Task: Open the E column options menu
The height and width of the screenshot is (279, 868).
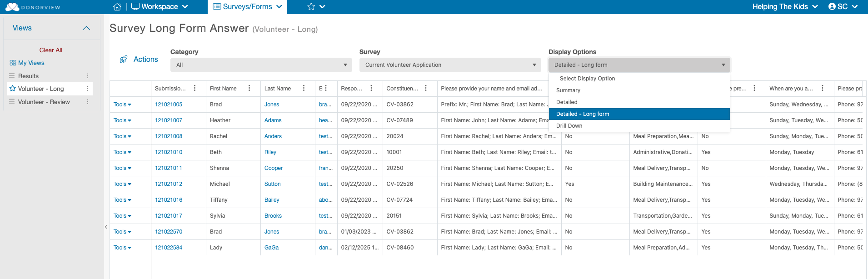Action: click(326, 88)
